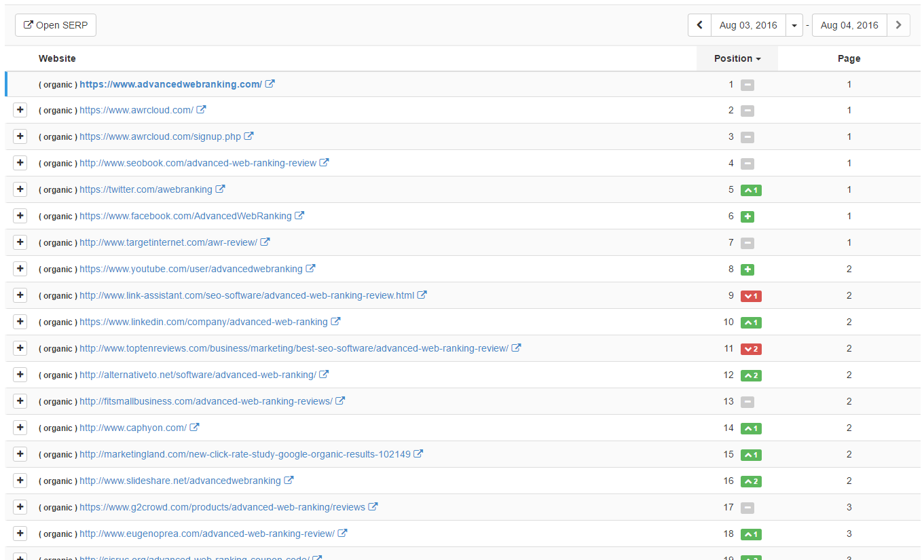Open external icon beside targetinternet.com link

coord(265,242)
